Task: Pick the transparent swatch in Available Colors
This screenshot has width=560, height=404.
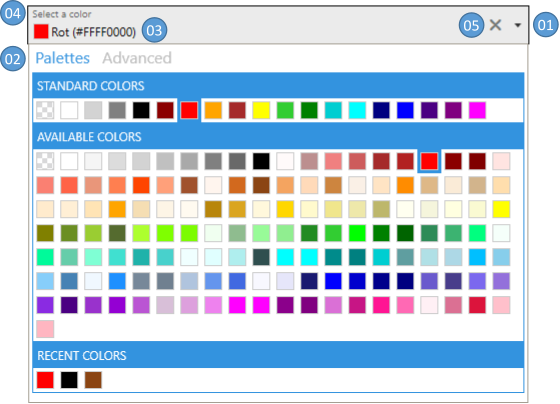Action: click(45, 161)
